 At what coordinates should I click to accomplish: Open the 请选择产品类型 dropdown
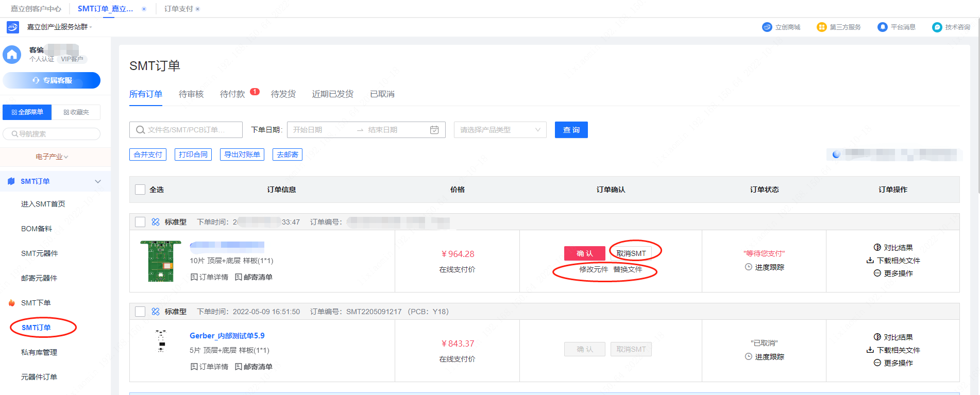click(x=499, y=130)
